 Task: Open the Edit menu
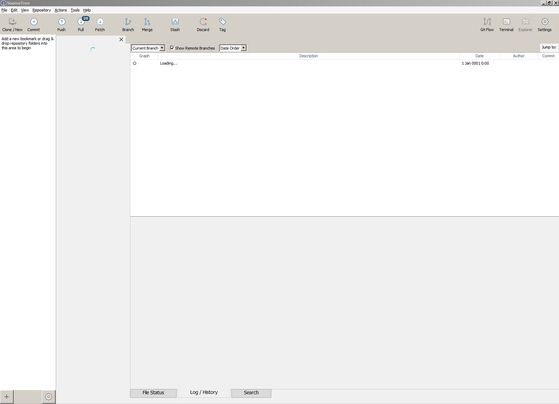[x=14, y=10]
